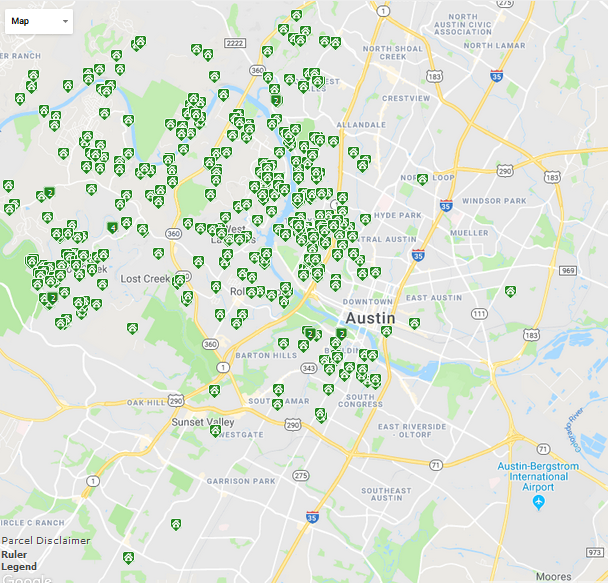
Task: Click Austin-Bergstrom International Airport label
Action: tap(539, 475)
